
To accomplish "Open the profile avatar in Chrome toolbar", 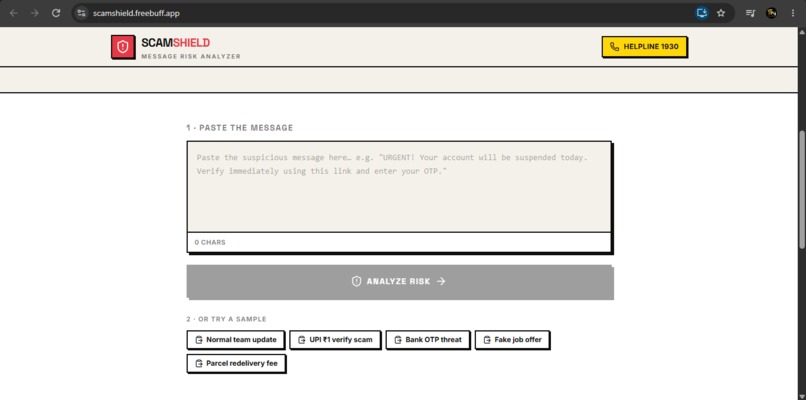I will click(771, 13).
